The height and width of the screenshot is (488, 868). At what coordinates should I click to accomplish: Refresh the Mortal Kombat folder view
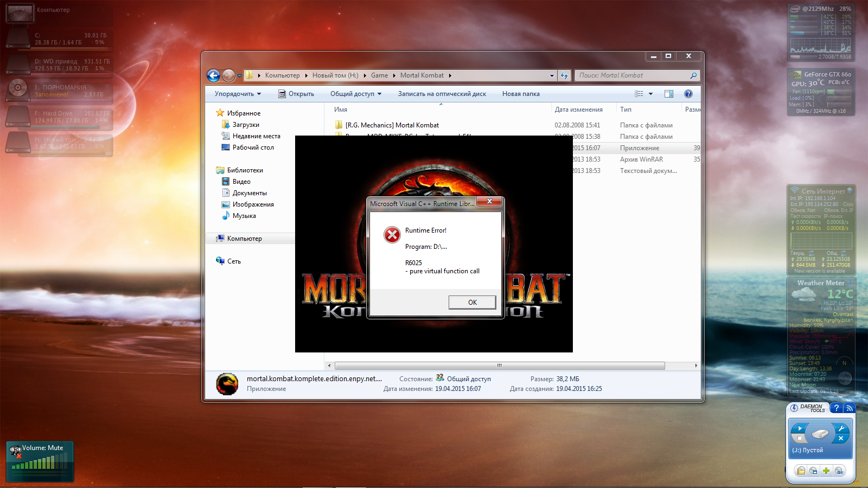564,75
